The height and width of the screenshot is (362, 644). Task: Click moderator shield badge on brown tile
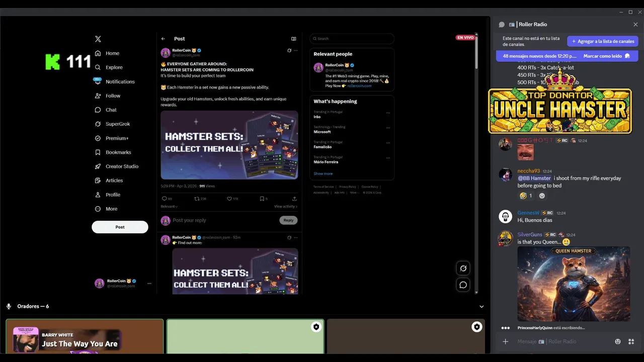476,327
